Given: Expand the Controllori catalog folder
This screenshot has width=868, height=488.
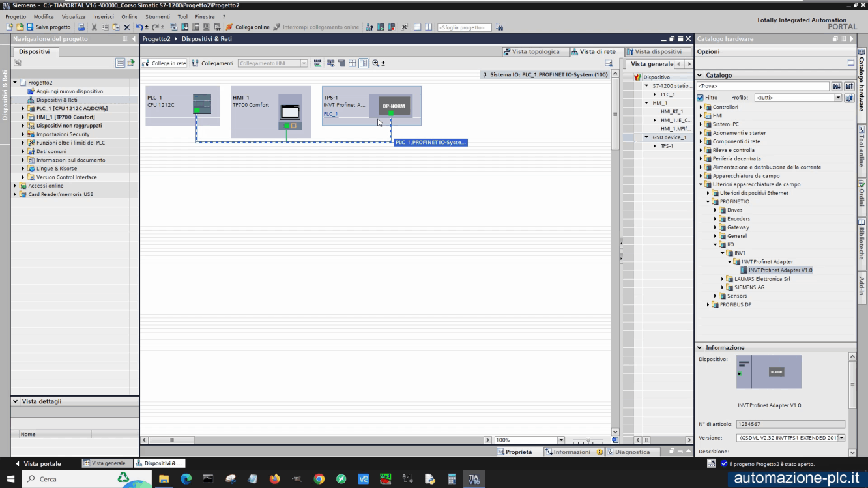Looking at the screenshot, I should [701, 107].
